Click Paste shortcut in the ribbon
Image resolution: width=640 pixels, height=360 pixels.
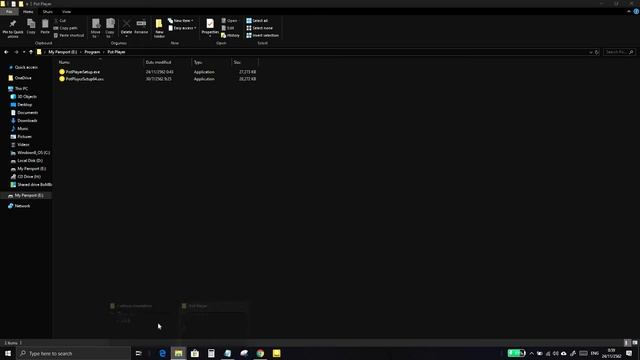[69, 36]
